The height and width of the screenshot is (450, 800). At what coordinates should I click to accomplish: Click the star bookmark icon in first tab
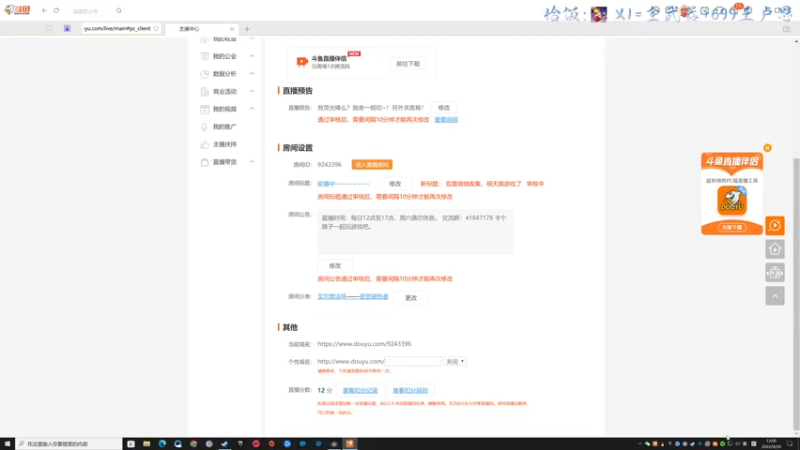click(156, 29)
